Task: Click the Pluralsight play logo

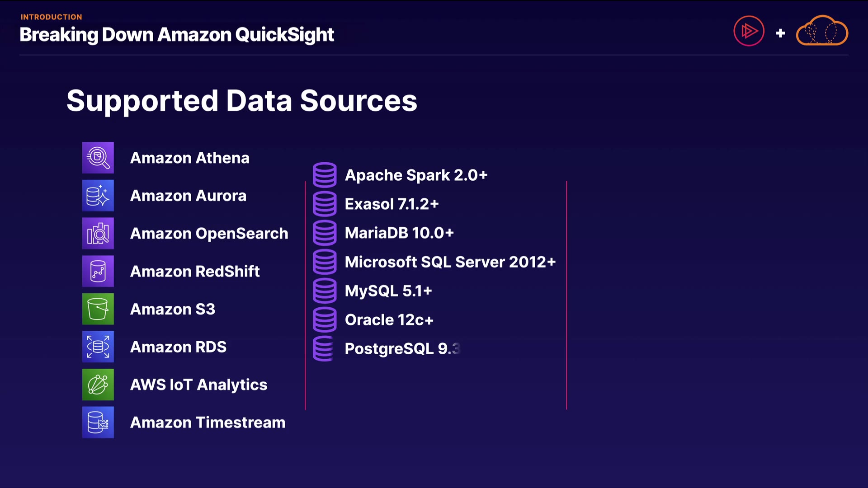Action: point(749,31)
